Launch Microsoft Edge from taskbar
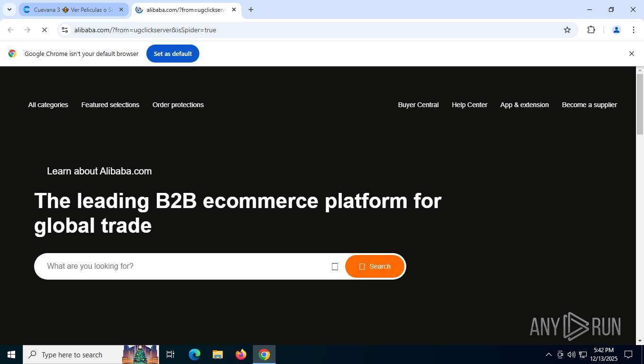The height and width of the screenshot is (364, 644). tap(195, 355)
